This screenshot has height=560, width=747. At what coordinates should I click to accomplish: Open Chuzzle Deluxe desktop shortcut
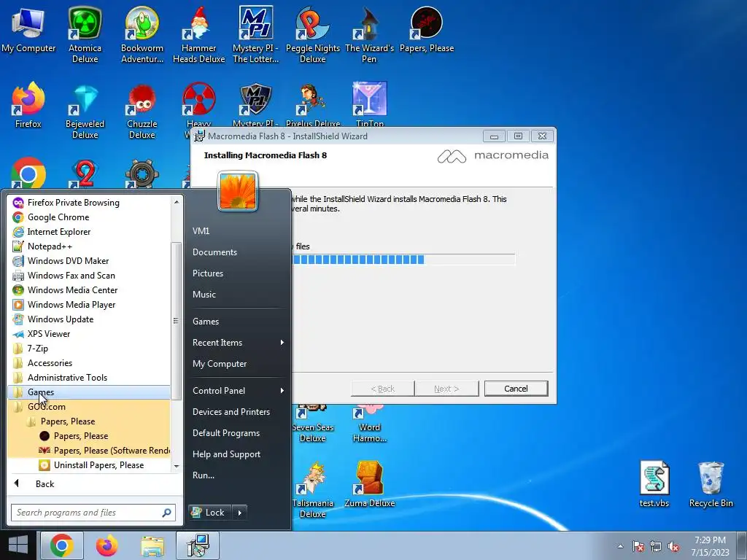point(142,111)
